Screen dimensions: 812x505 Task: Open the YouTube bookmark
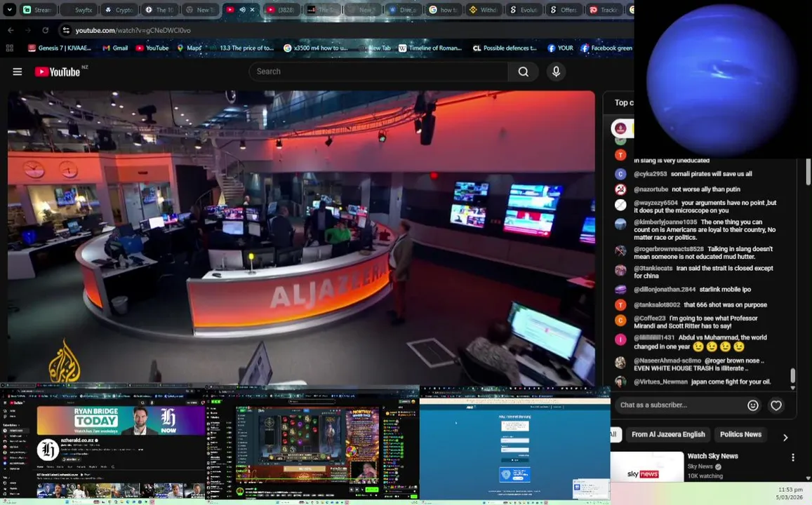(152, 48)
